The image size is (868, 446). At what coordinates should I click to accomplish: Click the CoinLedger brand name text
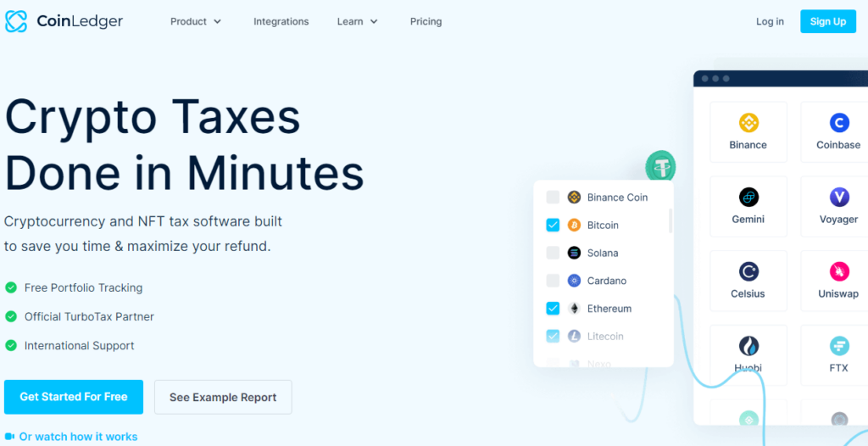tap(80, 21)
